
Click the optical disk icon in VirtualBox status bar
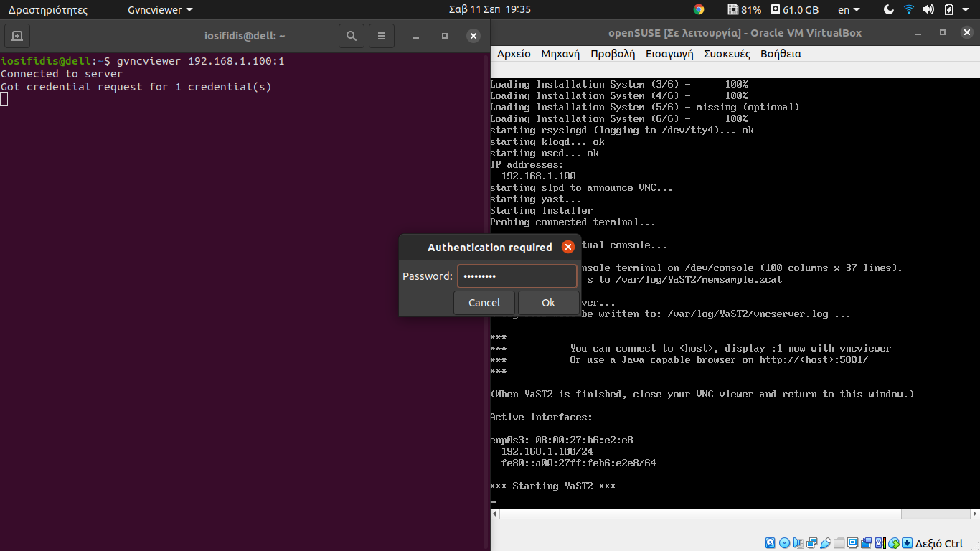[785, 543]
